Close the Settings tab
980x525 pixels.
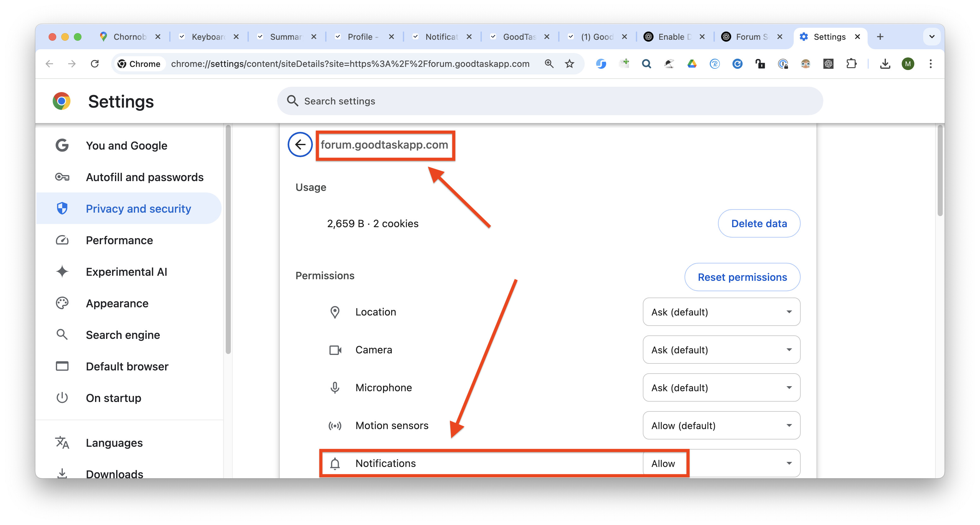tap(857, 37)
